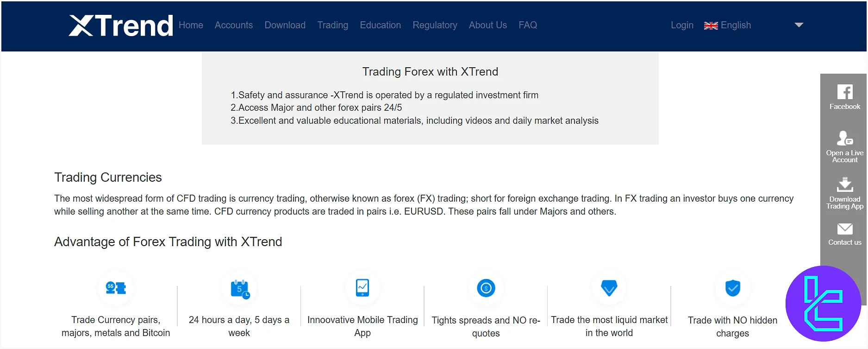Click 'Advantage of Forex Trading with XTrend' heading

[x=168, y=242]
